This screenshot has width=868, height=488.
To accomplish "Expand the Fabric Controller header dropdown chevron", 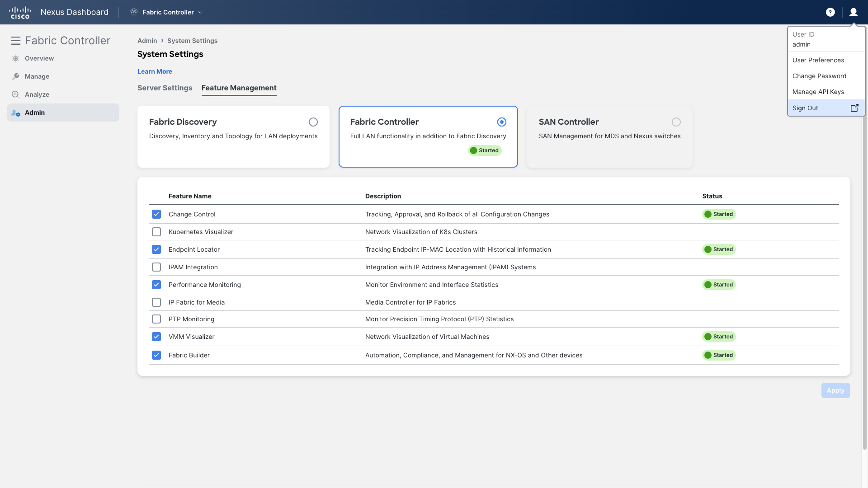I will click(x=200, y=12).
